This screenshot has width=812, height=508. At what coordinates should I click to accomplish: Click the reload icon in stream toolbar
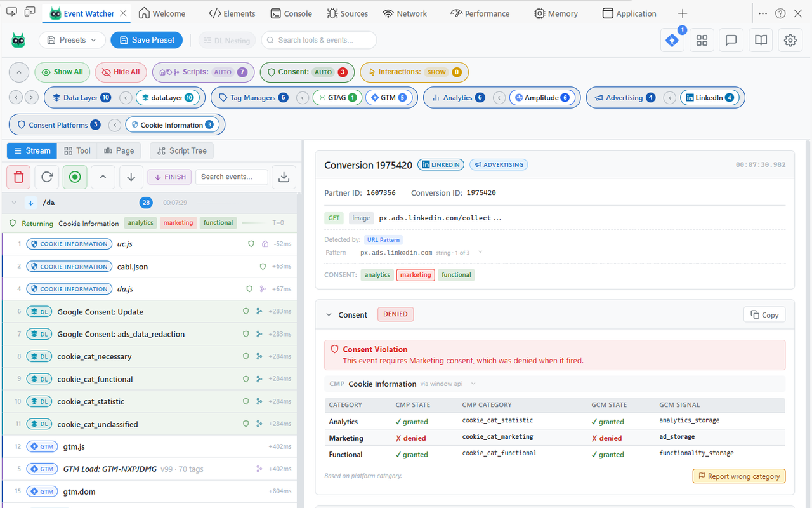tap(47, 177)
